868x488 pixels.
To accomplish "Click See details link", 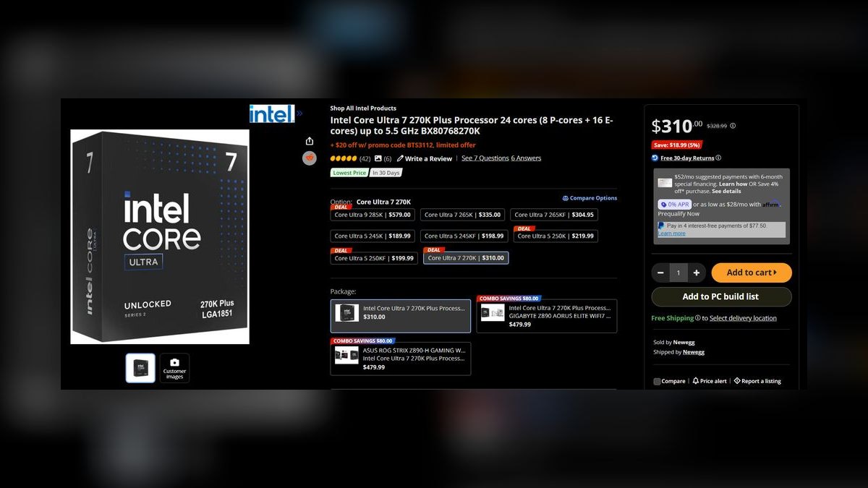I will 726,192.
